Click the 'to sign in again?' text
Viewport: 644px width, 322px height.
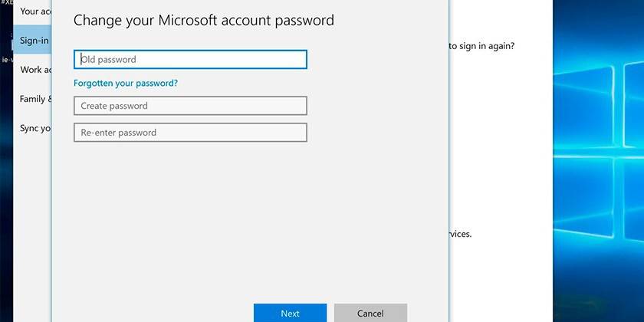coord(481,46)
